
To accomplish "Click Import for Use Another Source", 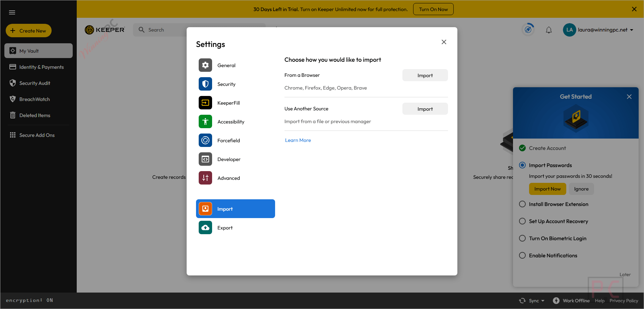I will tap(425, 109).
